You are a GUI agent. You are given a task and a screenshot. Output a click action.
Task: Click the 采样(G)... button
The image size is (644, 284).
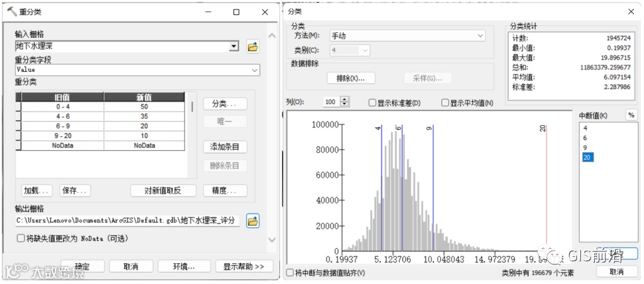(428, 78)
